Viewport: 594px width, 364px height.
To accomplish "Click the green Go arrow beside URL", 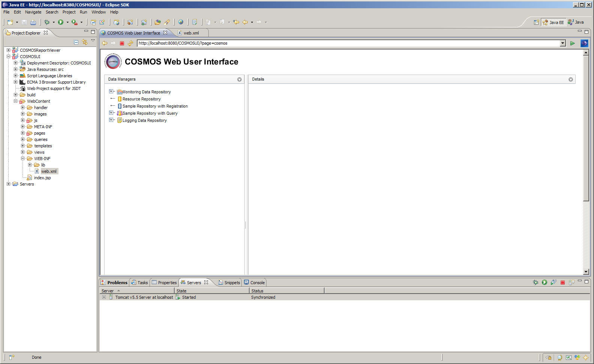I will coord(573,43).
